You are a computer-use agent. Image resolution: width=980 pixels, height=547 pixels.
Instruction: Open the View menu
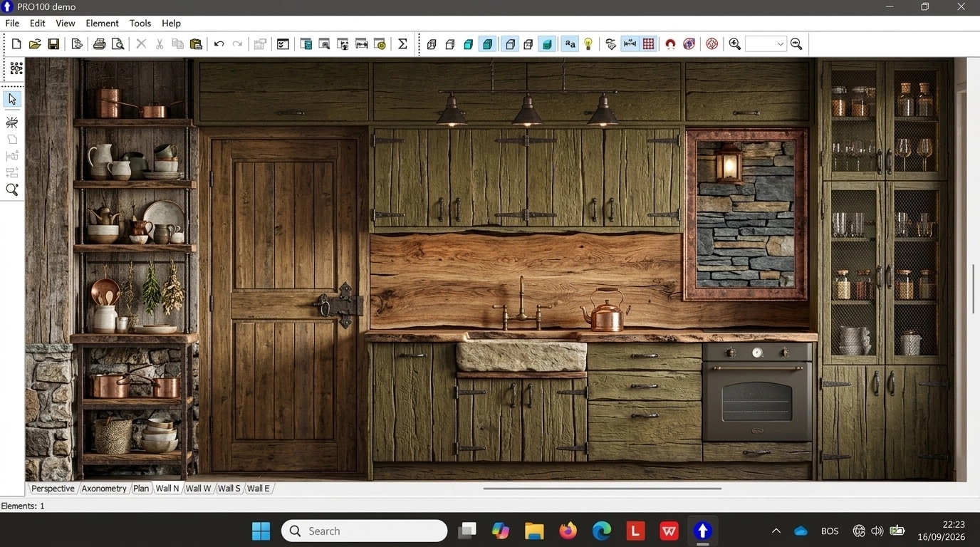(66, 24)
